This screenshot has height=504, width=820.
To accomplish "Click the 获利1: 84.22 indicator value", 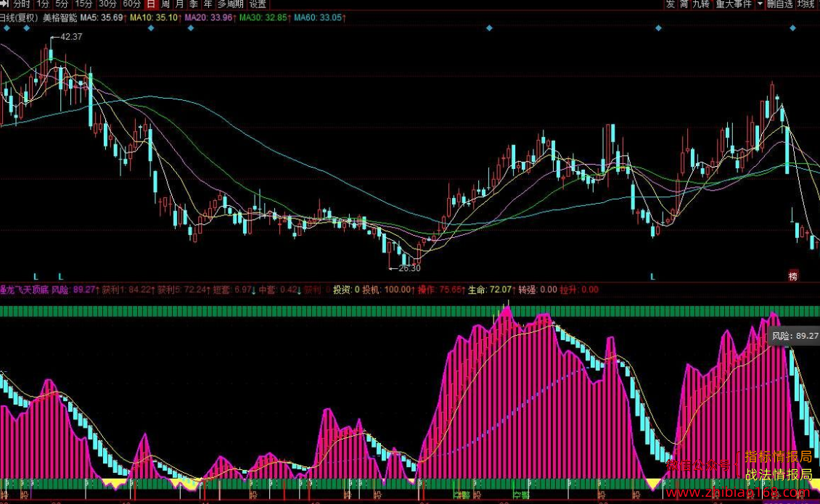I will [128, 289].
